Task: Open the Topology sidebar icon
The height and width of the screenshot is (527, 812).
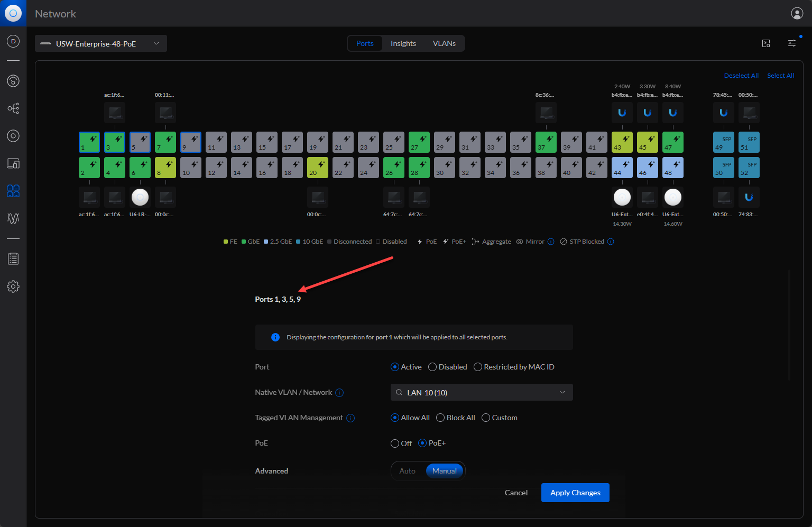Action: 13,108
